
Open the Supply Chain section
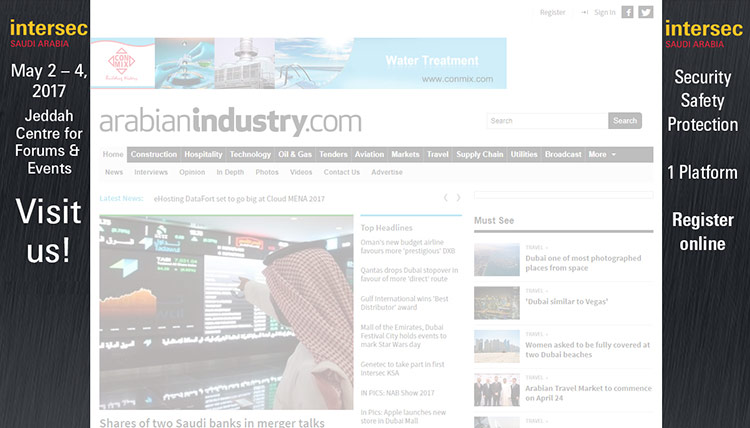pyautogui.click(x=480, y=154)
